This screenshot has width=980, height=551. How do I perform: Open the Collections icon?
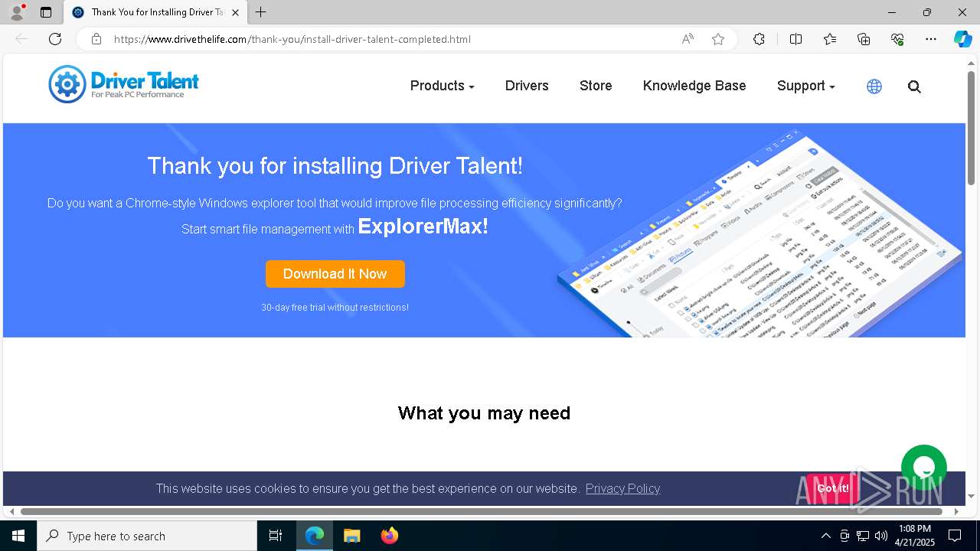coord(864,39)
